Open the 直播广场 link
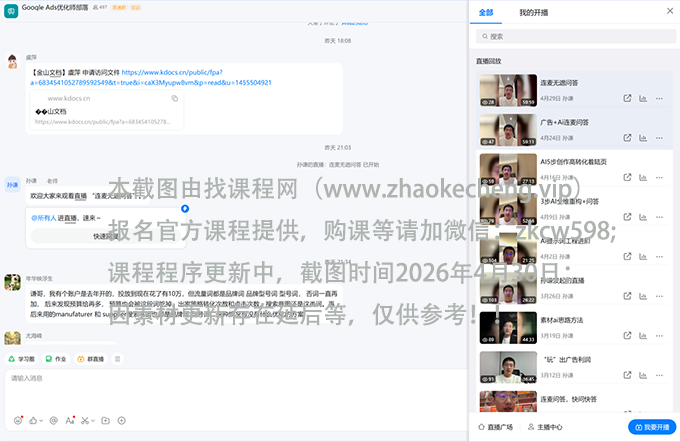The image size is (680, 442). pyautogui.click(x=495, y=427)
